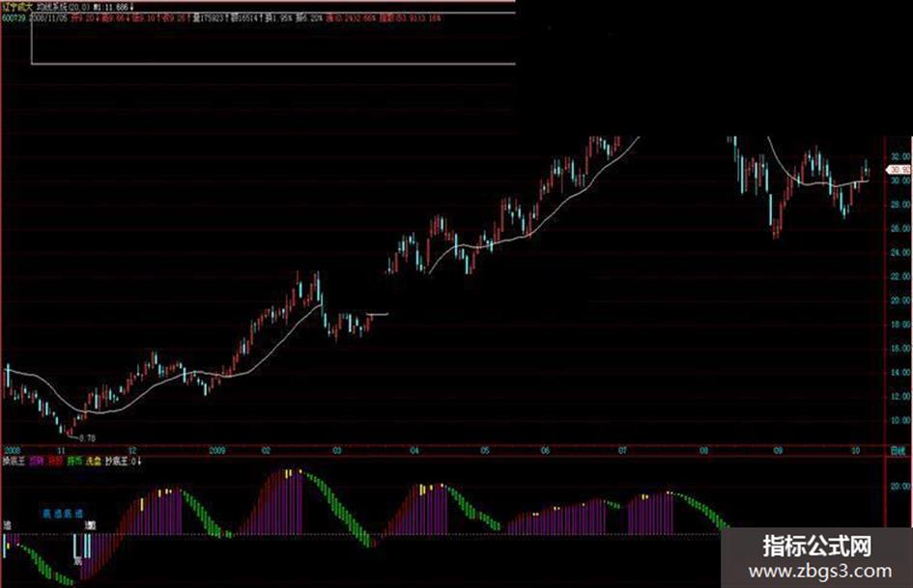Click the 30.00 price axis label
Screen dimensions: 913x588
pyautogui.click(x=899, y=182)
